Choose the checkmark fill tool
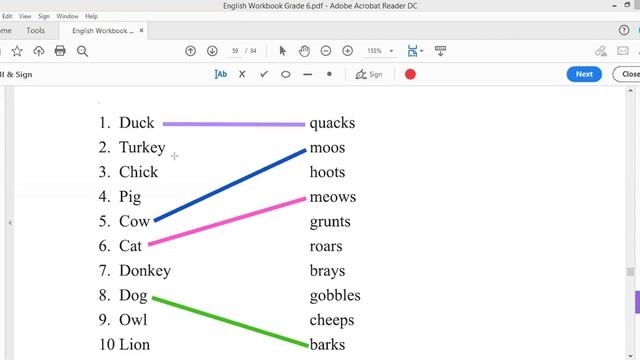640x360 pixels. point(264,74)
